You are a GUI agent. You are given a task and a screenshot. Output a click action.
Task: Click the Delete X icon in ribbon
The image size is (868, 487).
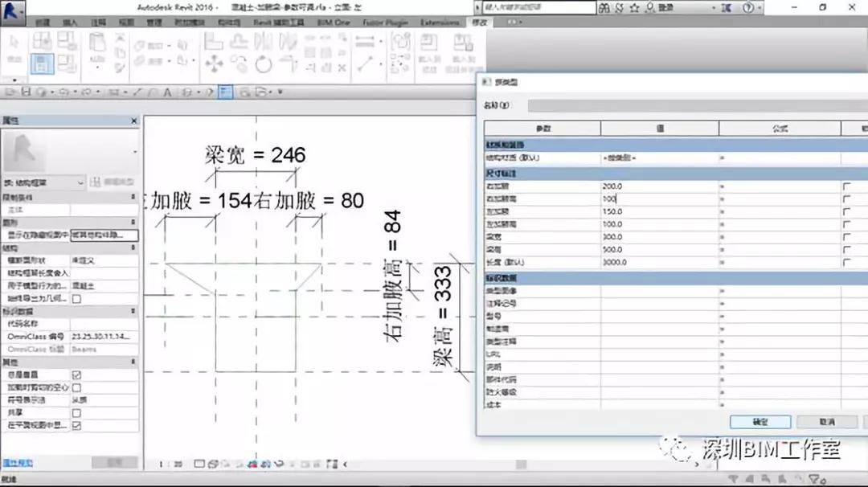(342, 68)
